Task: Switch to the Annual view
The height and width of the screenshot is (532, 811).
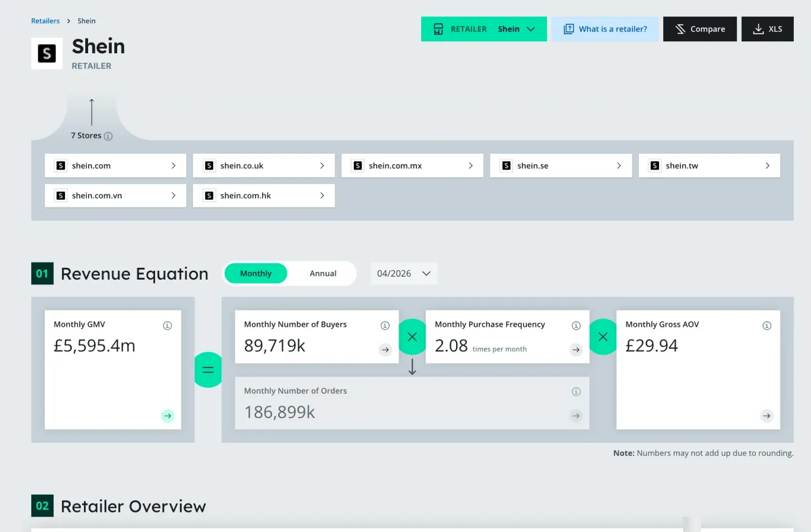Action: pos(323,274)
